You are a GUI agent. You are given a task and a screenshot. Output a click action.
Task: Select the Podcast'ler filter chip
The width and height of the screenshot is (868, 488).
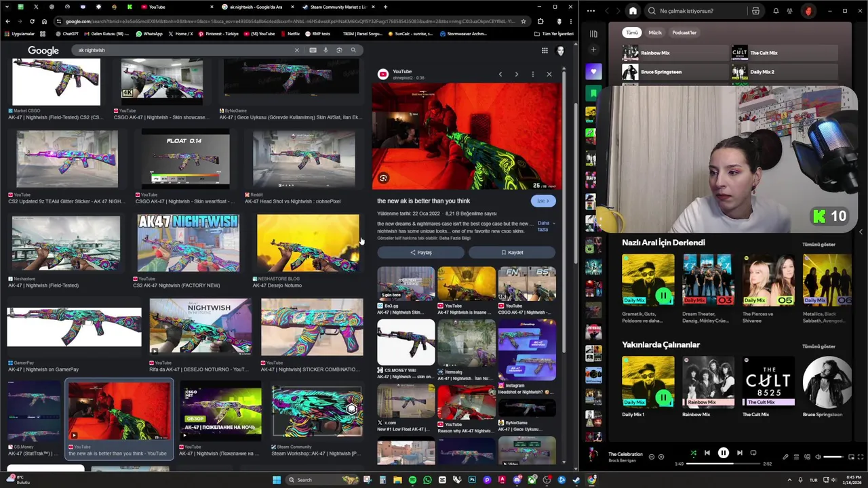click(x=684, y=33)
